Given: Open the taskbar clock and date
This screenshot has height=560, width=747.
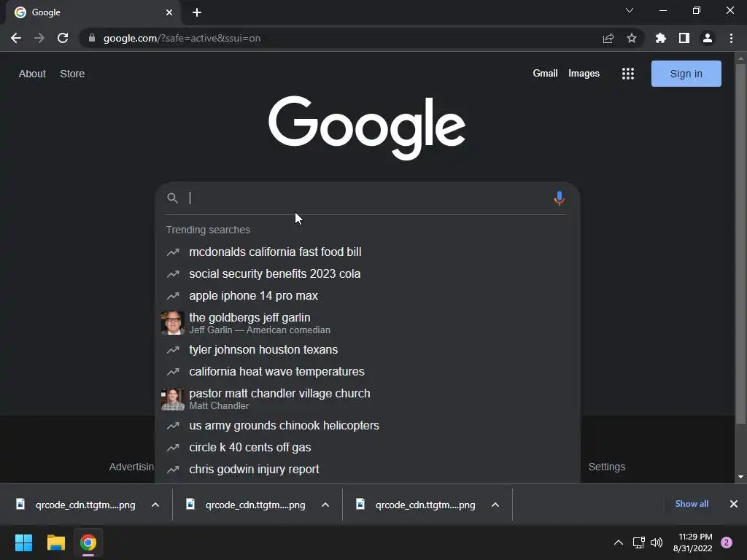Looking at the screenshot, I should [693, 542].
